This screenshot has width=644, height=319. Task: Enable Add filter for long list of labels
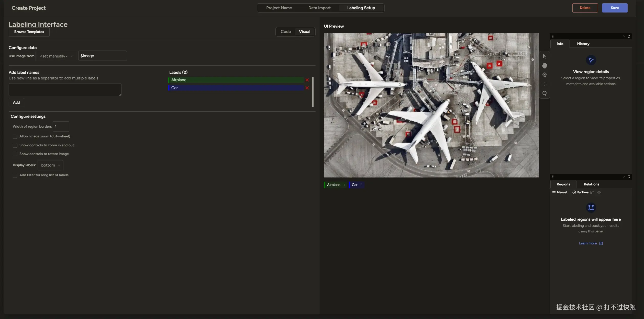(x=15, y=175)
